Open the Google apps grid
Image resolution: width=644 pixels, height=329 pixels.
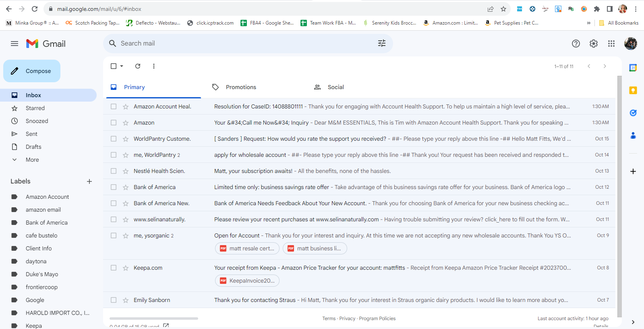click(611, 44)
